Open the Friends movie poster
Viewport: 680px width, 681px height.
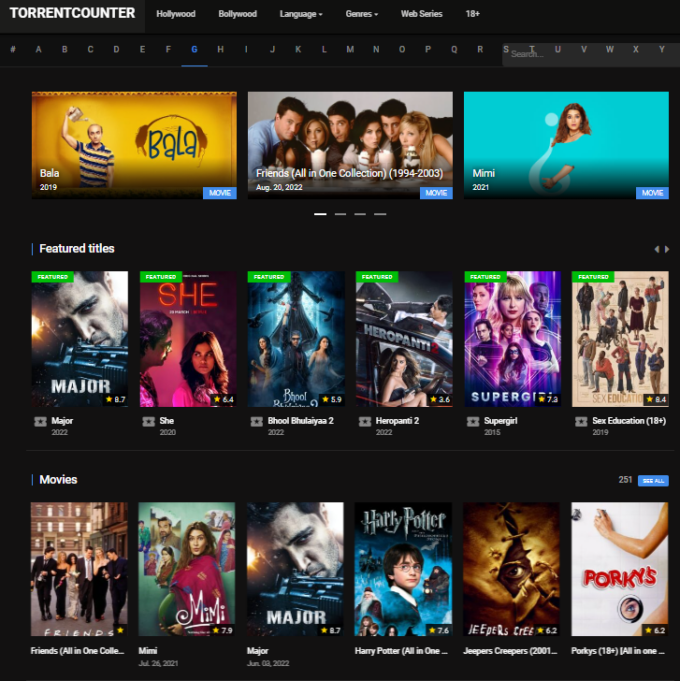point(79,569)
